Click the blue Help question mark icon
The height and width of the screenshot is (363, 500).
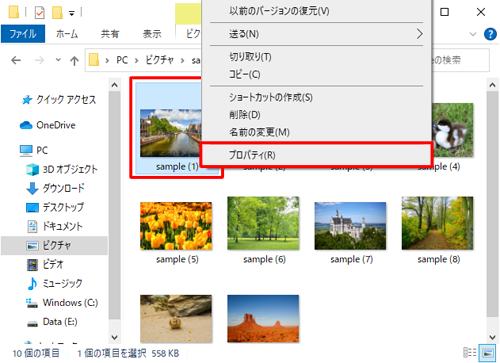[x=490, y=34]
